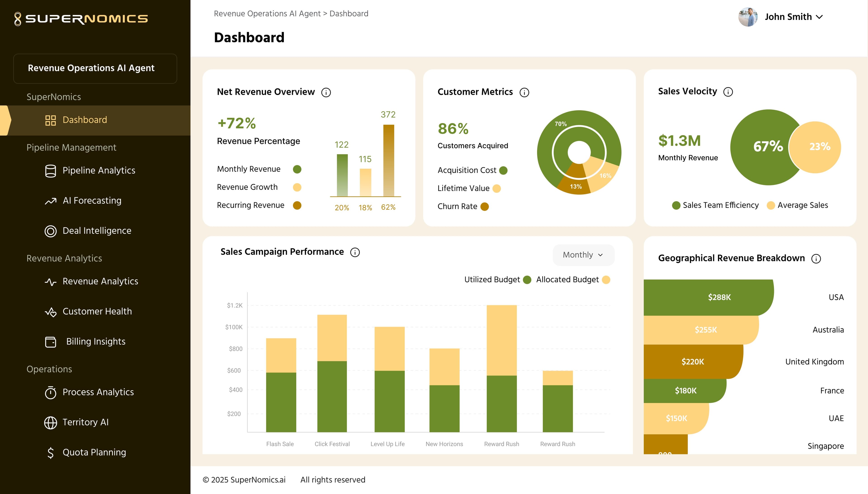Click the Dashboard grid icon in sidebar
Viewport: 868px width, 494px height.
point(51,120)
